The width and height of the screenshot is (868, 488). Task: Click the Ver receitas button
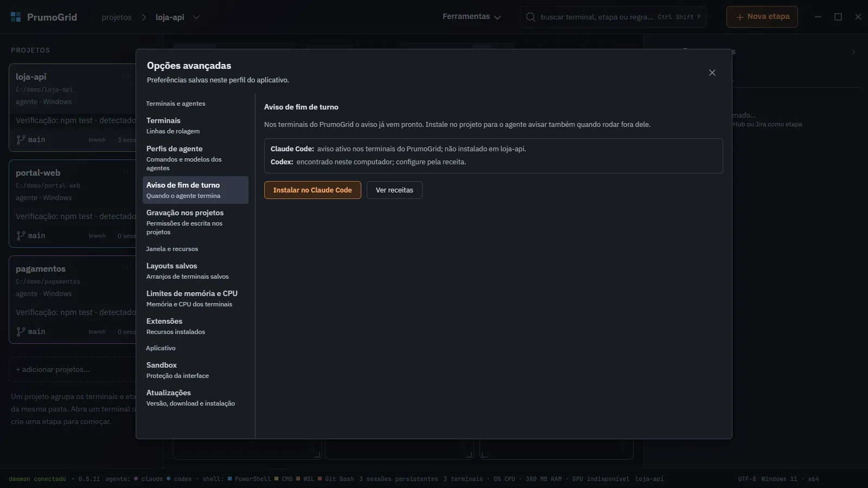pos(394,190)
